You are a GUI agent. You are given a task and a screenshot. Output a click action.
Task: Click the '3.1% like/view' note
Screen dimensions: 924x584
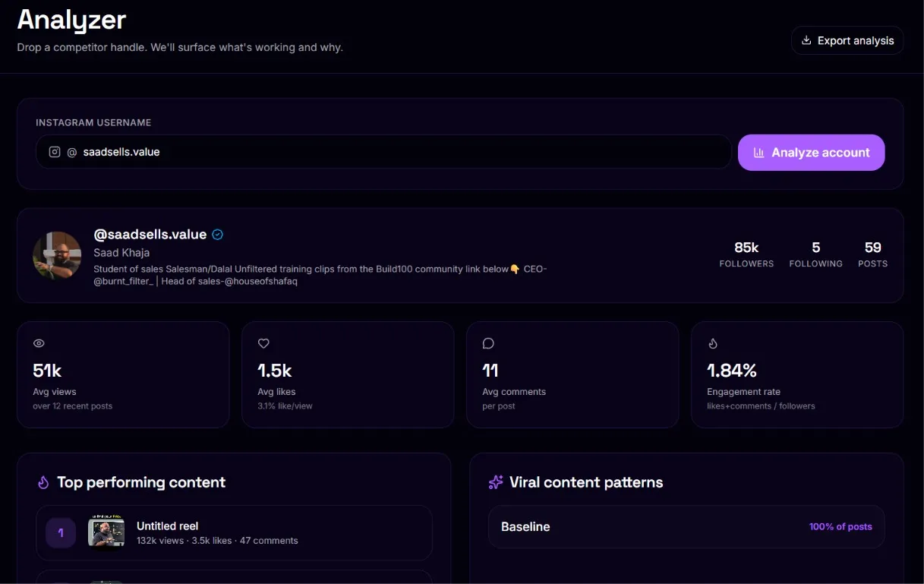pyautogui.click(x=285, y=406)
